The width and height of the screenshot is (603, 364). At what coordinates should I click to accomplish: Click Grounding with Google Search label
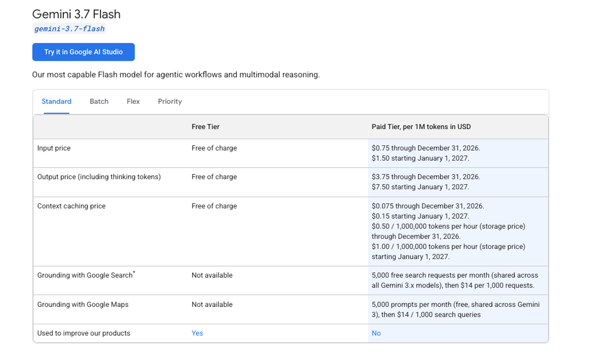[x=86, y=275]
